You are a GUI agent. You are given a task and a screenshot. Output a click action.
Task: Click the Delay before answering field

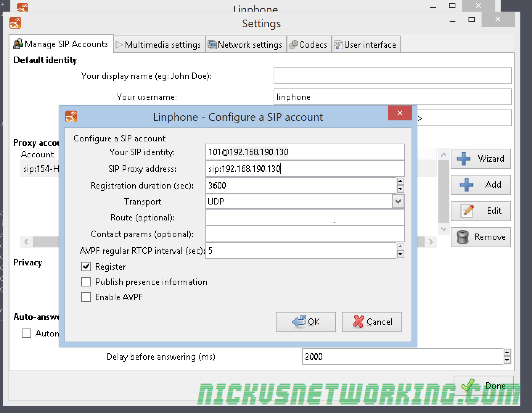[x=402, y=356]
